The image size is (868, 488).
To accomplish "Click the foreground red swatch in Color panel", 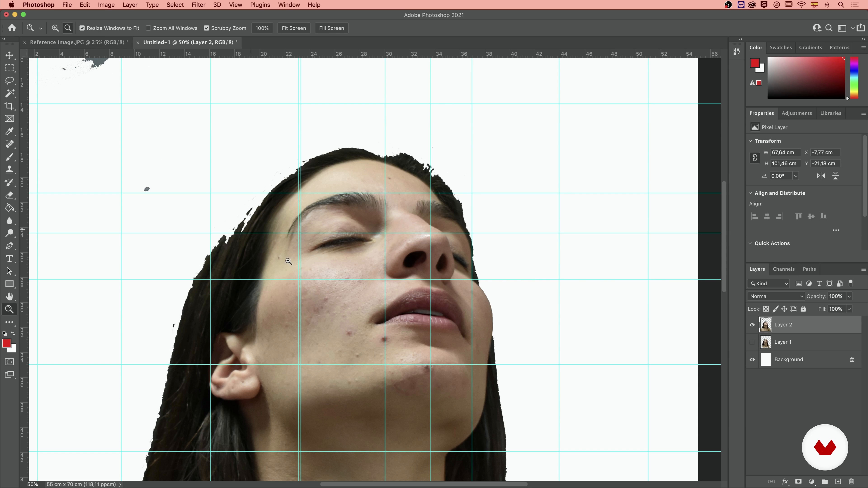I will tap(755, 63).
